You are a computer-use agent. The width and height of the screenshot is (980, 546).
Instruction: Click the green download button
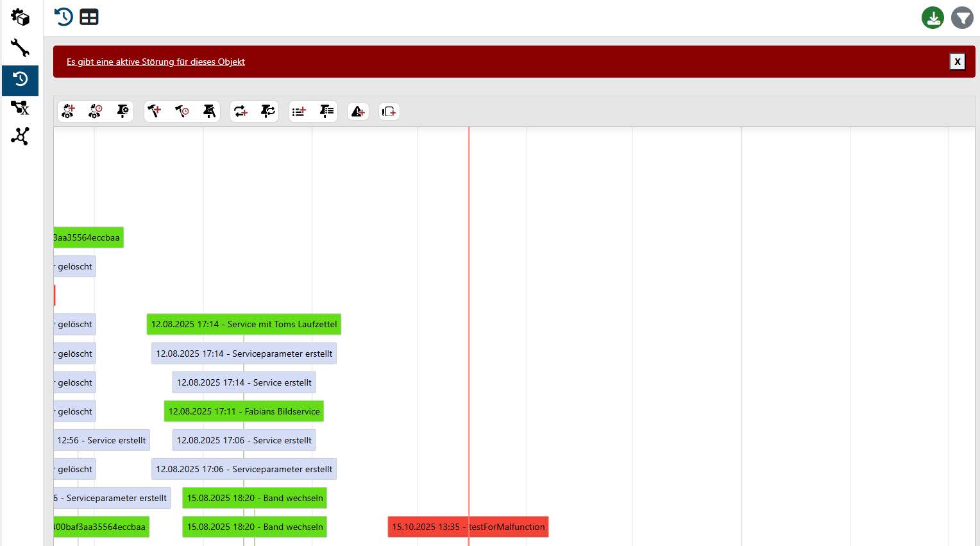(x=933, y=18)
